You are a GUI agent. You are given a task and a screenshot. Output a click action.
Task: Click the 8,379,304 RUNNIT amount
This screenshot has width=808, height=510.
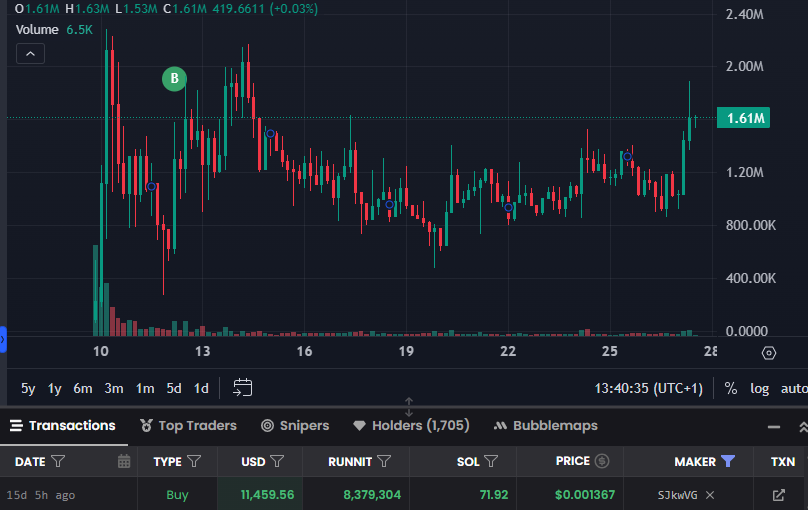pyautogui.click(x=372, y=495)
